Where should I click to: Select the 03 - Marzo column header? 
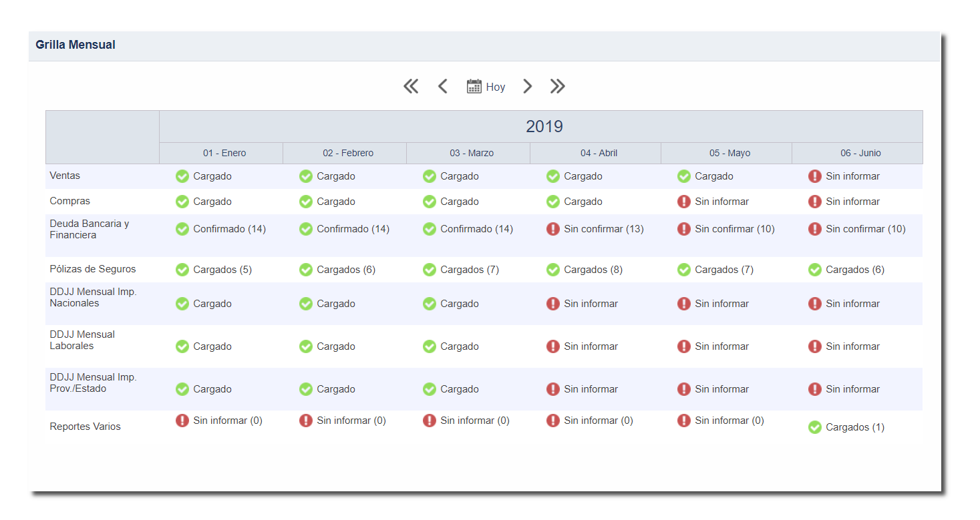pyautogui.click(x=472, y=153)
